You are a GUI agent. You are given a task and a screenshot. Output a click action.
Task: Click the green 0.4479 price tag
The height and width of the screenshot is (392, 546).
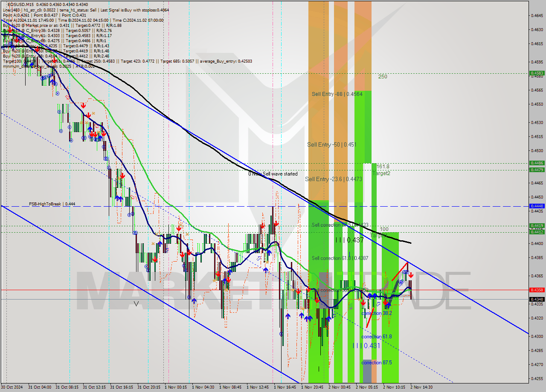coord(537,170)
